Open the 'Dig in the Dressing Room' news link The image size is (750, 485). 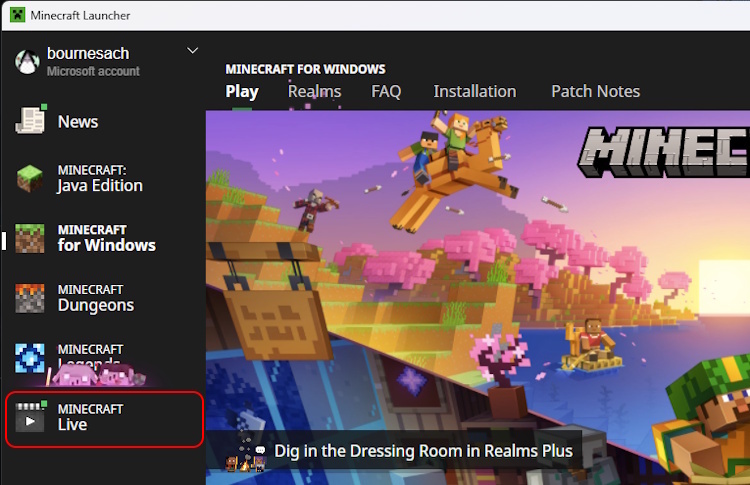click(423, 451)
